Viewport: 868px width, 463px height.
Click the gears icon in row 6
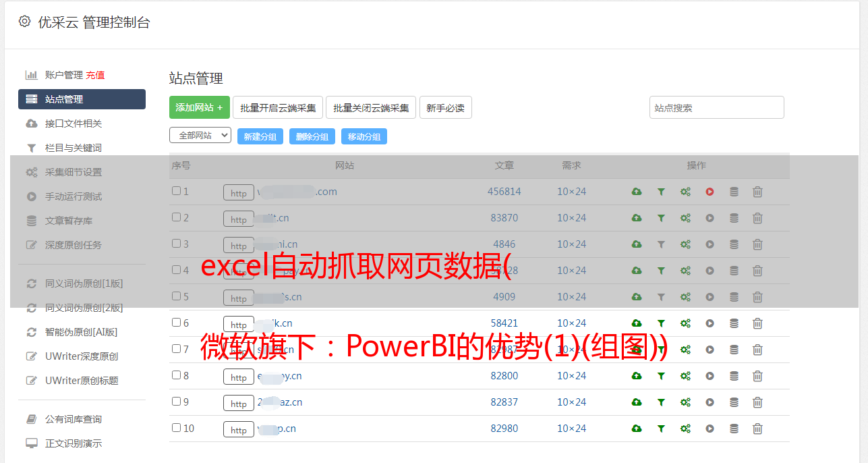pos(685,323)
